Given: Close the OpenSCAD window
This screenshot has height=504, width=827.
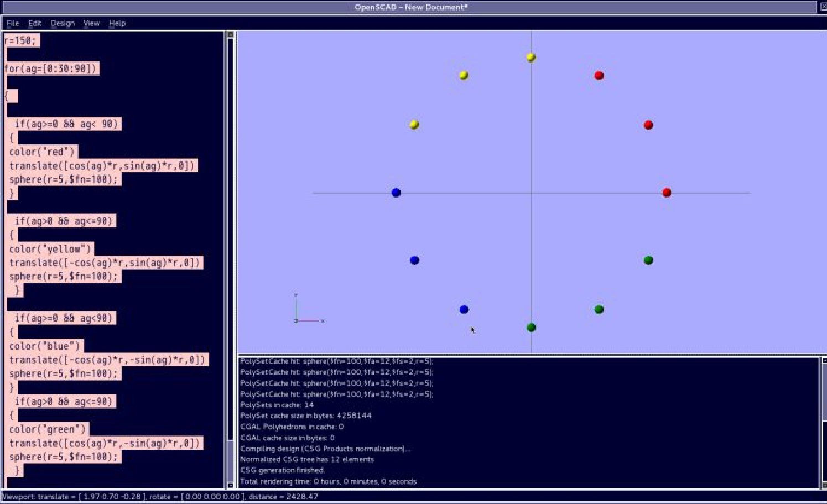Looking at the screenshot, I should 823,7.
